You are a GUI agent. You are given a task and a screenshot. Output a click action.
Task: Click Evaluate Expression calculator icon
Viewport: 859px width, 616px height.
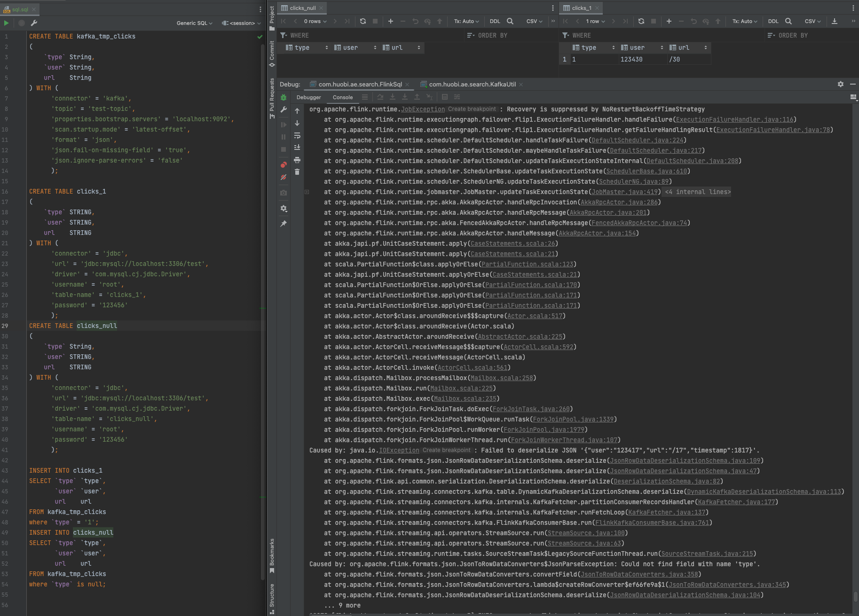pos(445,97)
